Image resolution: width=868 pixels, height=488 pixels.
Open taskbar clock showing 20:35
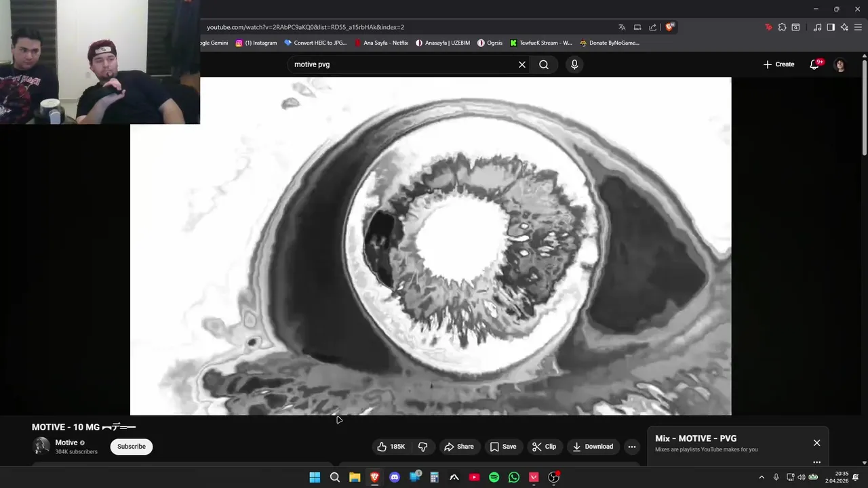[x=837, y=477]
